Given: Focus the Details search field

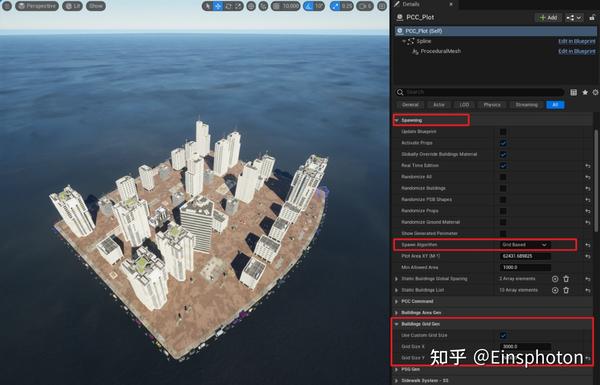Looking at the screenshot, I should [x=480, y=92].
